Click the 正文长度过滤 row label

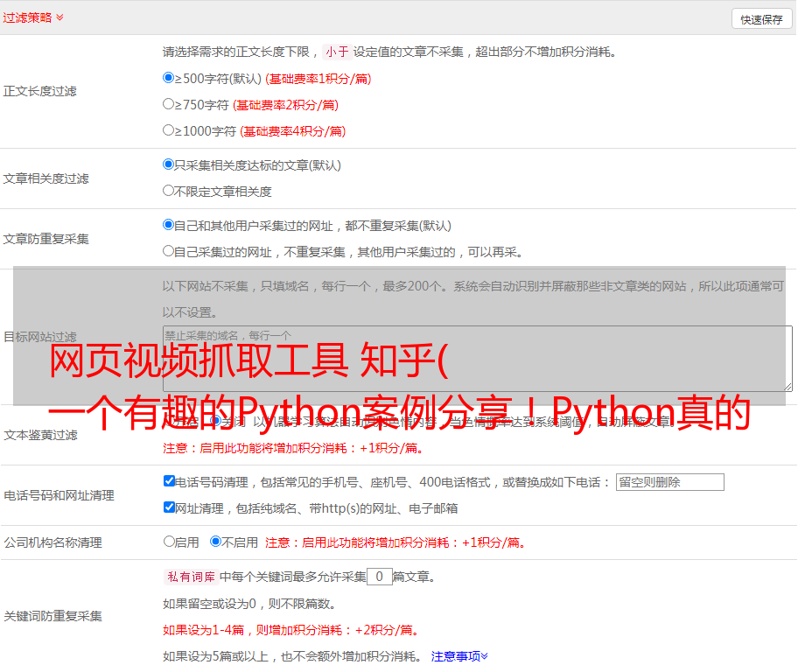39,91
